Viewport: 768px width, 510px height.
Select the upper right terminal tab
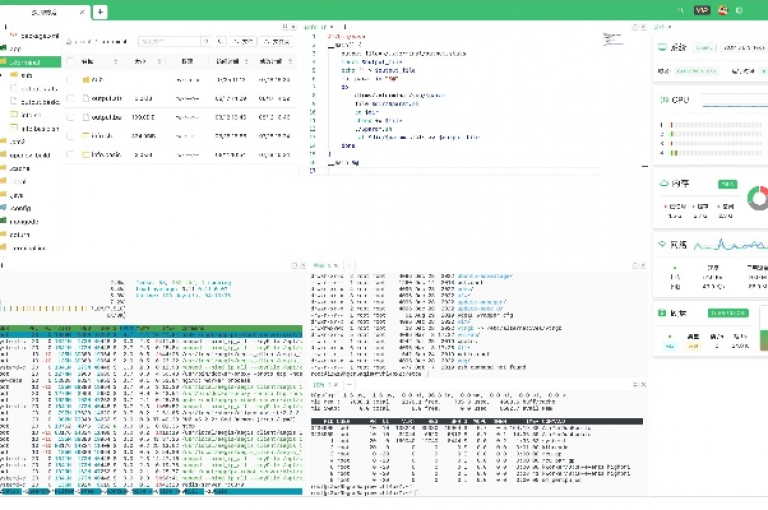point(322,266)
